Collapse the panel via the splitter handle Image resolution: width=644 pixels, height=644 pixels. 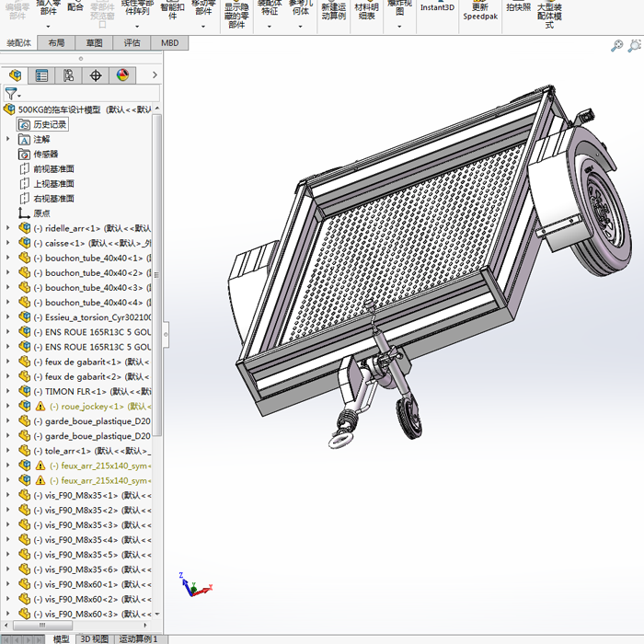click(x=166, y=334)
